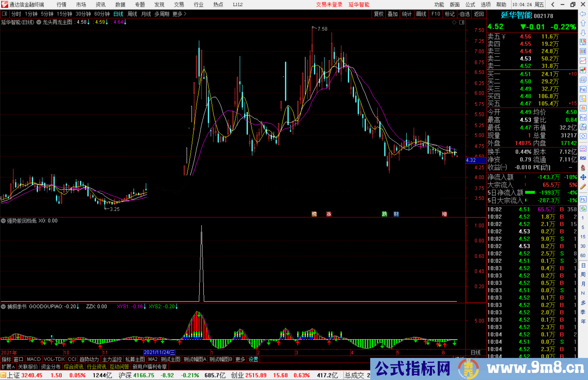The height and width of the screenshot is (380, 588).
Task: Click the candlestick chart icon in sidebar
Action: (x=583, y=70)
